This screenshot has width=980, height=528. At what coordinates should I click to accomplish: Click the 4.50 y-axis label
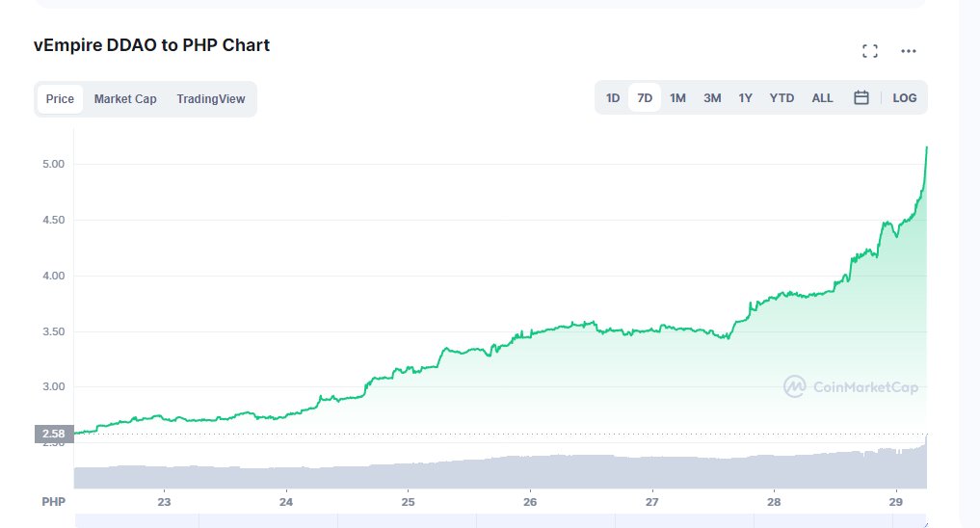tap(54, 220)
